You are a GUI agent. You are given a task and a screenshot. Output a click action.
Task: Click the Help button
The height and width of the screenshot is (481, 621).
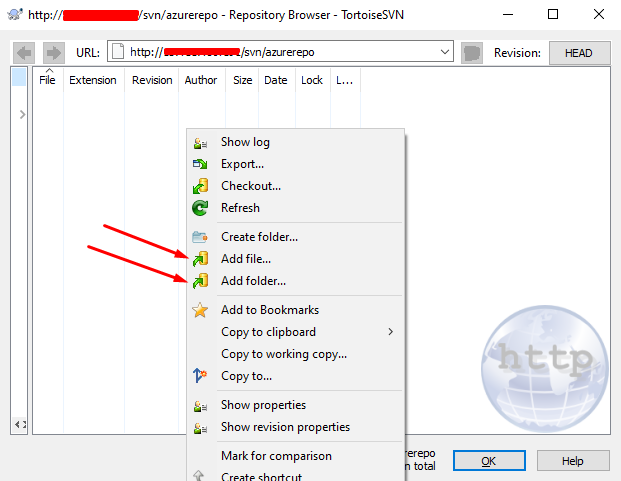(573, 461)
